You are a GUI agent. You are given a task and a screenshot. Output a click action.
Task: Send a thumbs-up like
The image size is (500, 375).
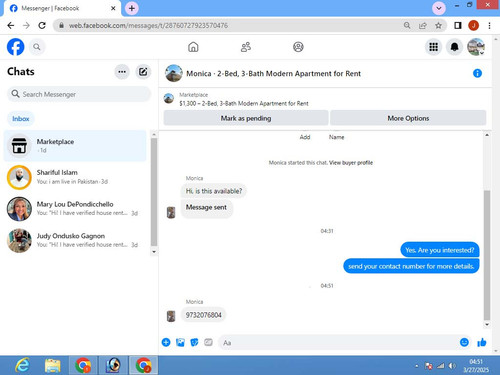tap(482, 342)
